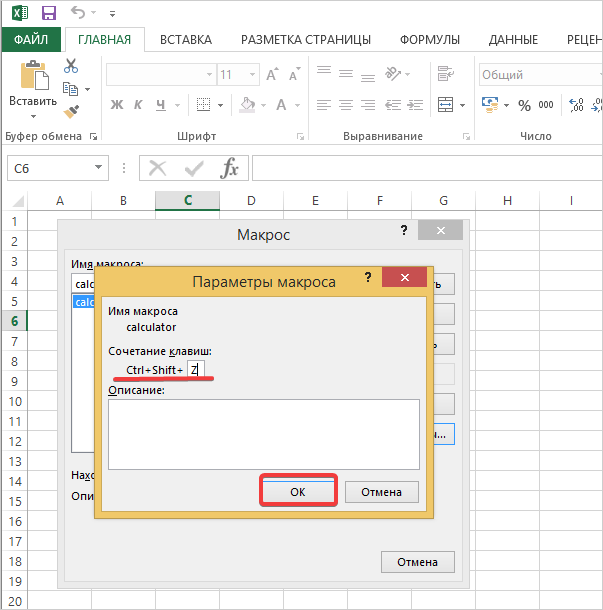Click Отмена in Параметры макроса dialog
Viewport: 603px width, 610px height.
(x=381, y=492)
